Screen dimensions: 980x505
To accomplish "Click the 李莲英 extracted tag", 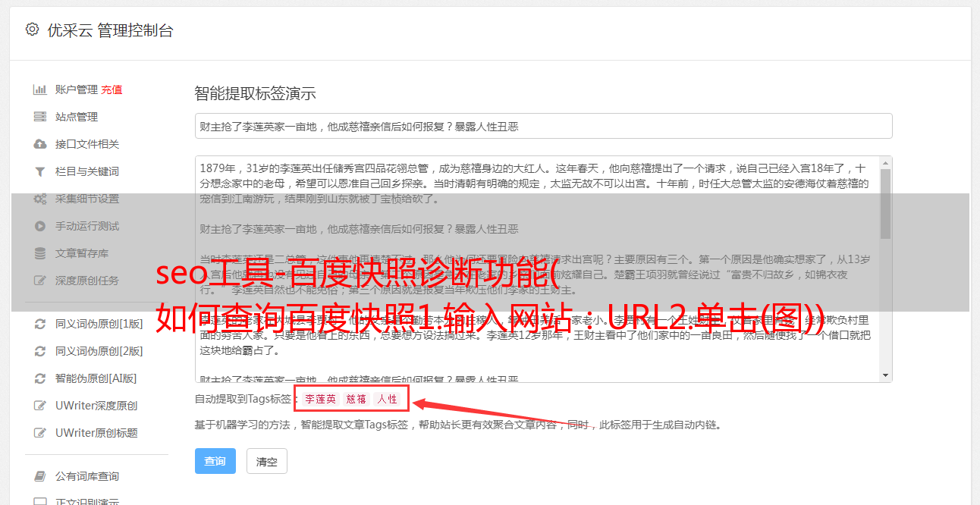I will coord(321,399).
